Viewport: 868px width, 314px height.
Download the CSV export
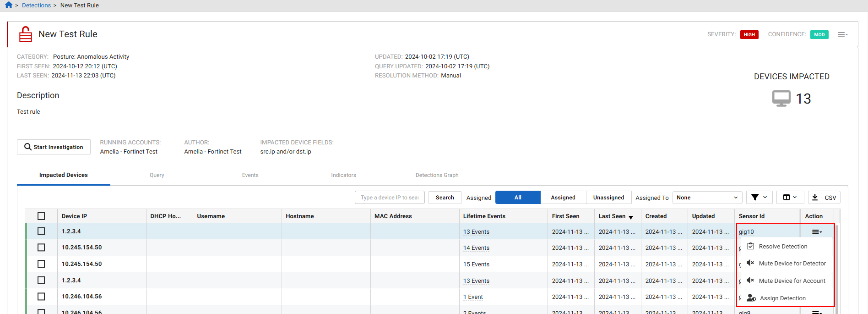tap(824, 198)
